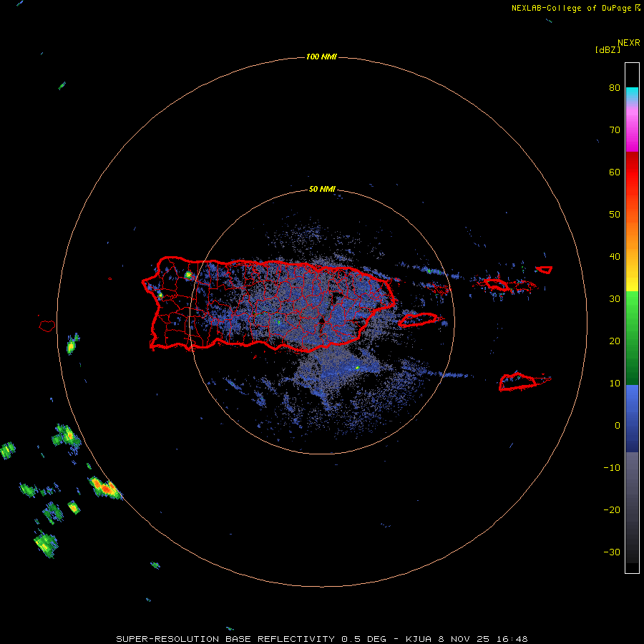Click the Mona Island outline west of Puerto Rico

tap(47, 326)
